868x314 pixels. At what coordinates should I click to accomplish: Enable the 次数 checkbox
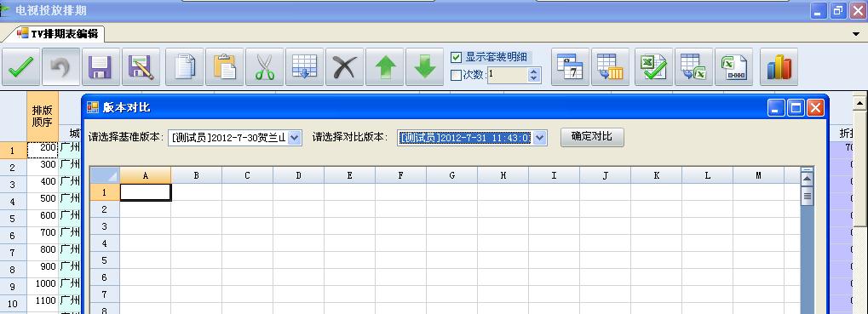(456, 75)
